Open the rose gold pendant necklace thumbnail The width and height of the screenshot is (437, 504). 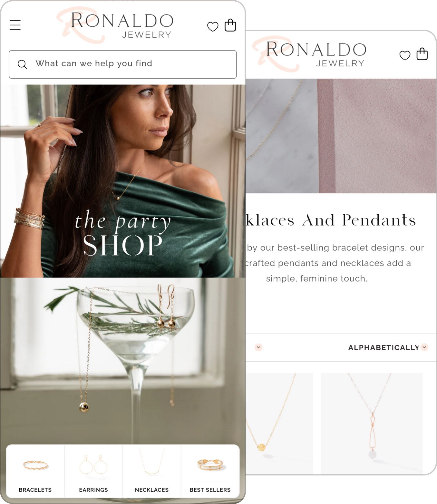coord(372,423)
